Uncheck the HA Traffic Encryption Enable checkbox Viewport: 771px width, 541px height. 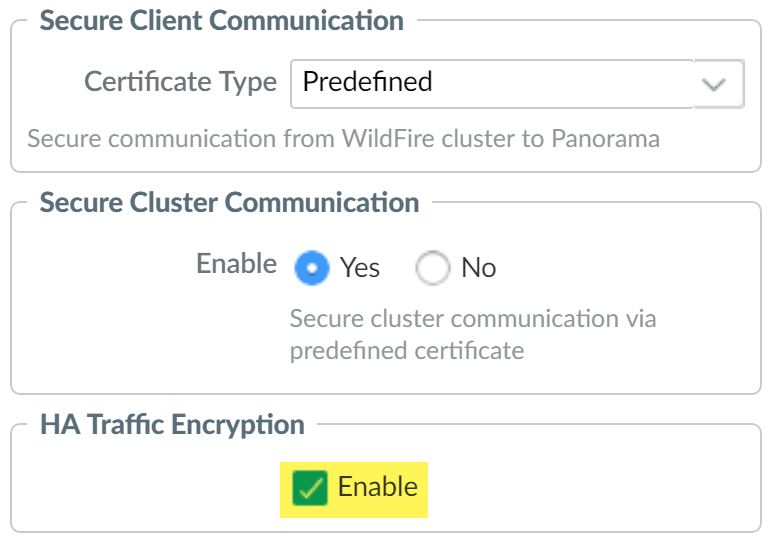click(x=310, y=489)
